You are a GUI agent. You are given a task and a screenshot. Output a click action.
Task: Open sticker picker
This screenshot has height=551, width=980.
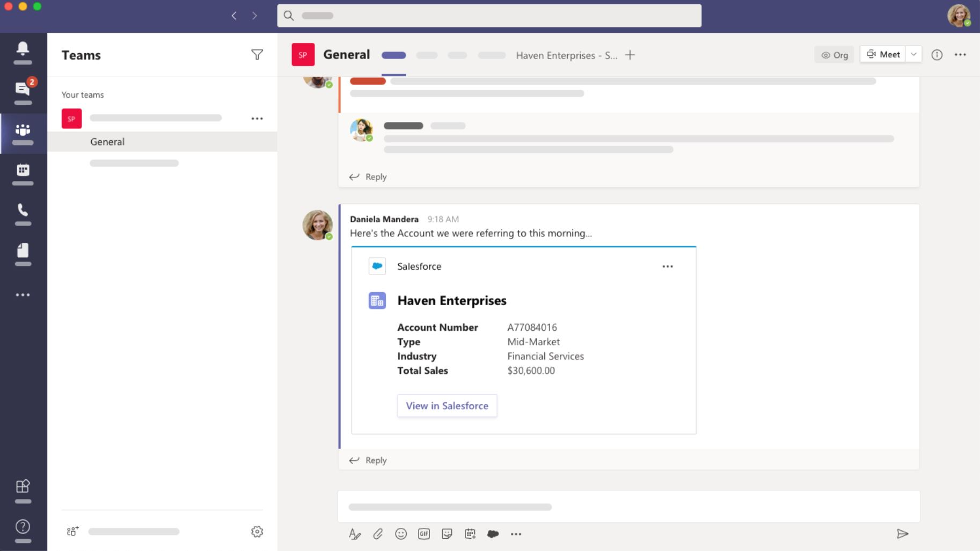click(x=447, y=533)
